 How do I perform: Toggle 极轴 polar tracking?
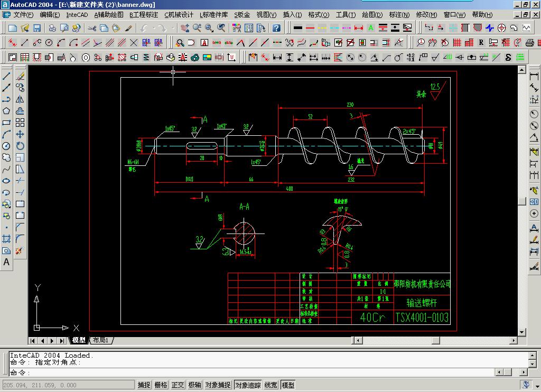coord(194,385)
